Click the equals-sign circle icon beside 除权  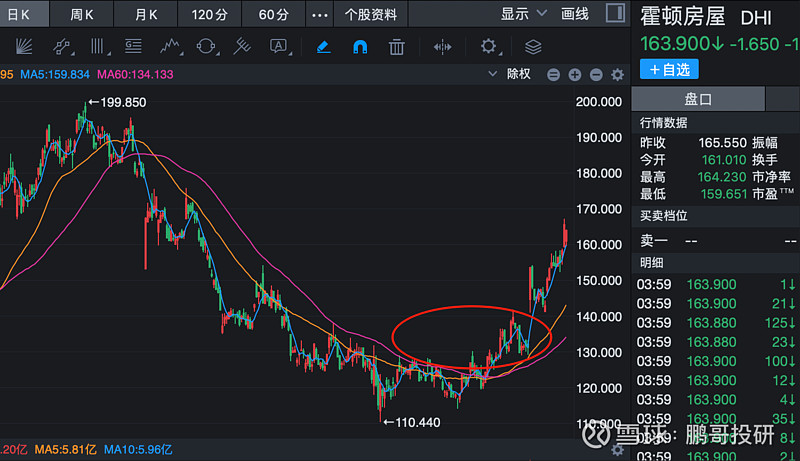[553, 75]
